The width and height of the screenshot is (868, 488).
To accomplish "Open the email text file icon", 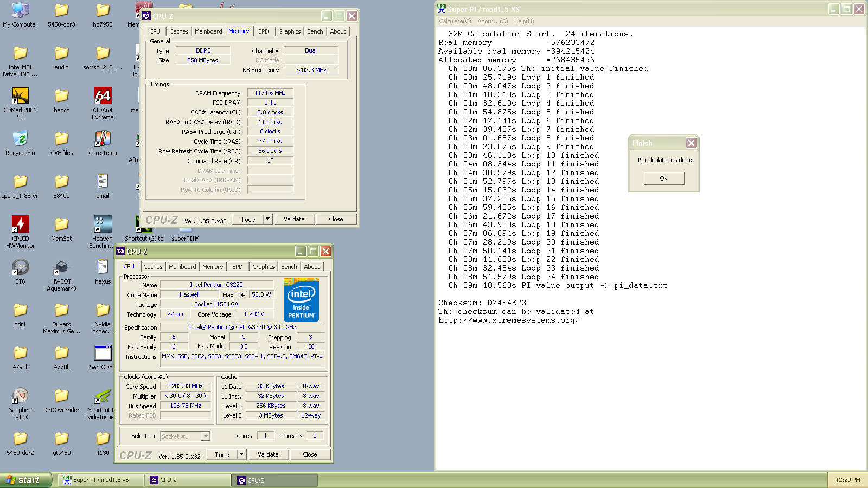I will (x=103, y=186).
